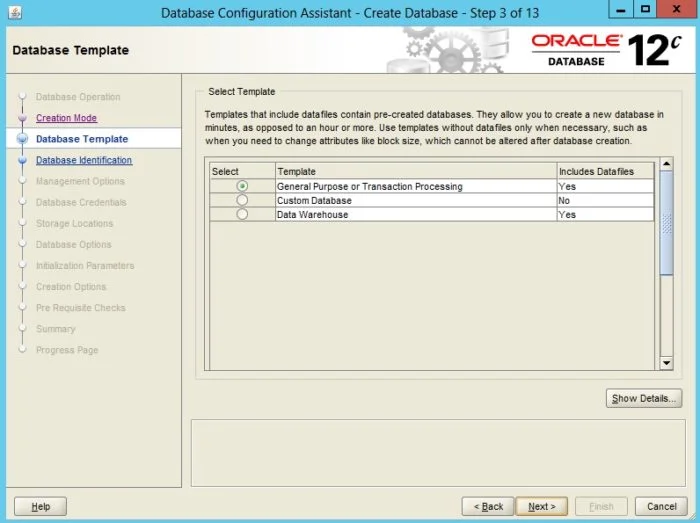Proceed with the Next button
Viewport: 700px width, 523px height.
tap(542, 506)
